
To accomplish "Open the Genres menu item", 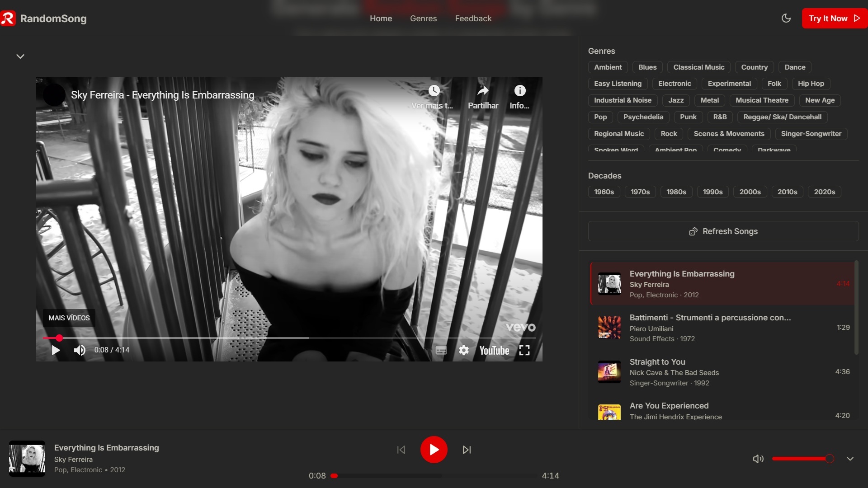I will coord(423,19).
